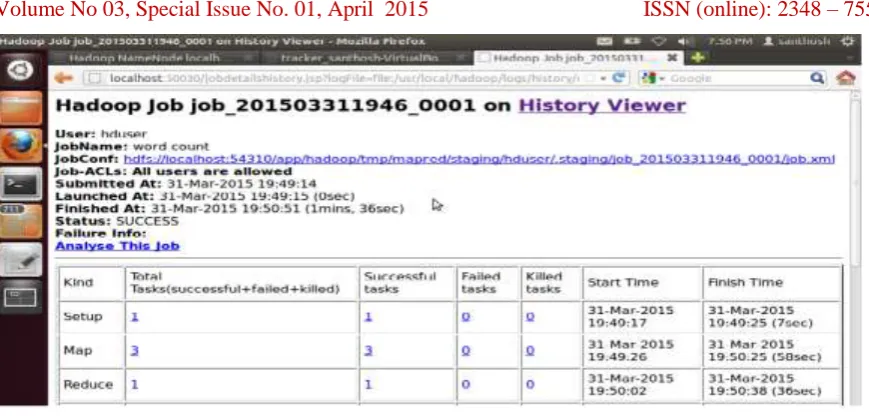Click the page identity icon in the URL bar
This screenshot has width=869, height=416.
point(95,78)
